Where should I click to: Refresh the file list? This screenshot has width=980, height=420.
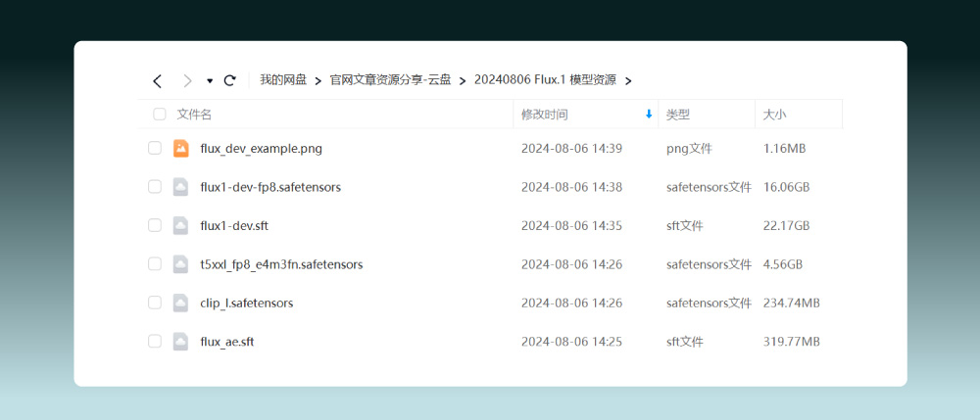tap(230, 80)
